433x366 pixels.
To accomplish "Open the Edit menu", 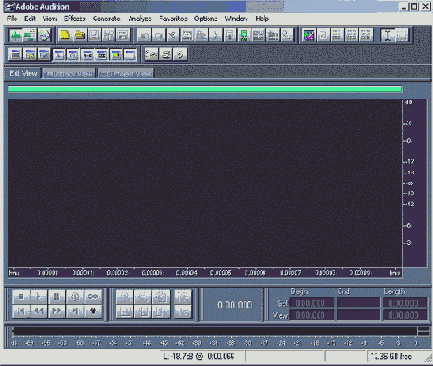I will [x=30, y=19].
